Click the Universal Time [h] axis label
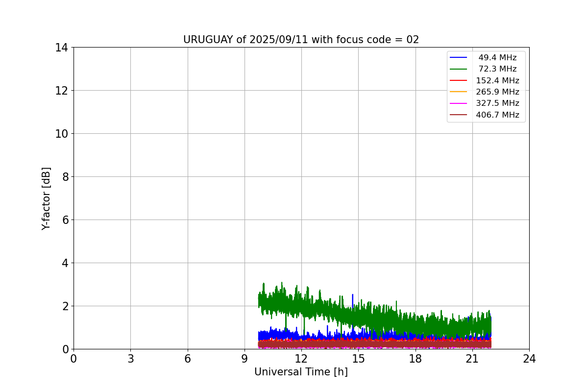This screenshot has width=588, height=392. tap(301, 372)
